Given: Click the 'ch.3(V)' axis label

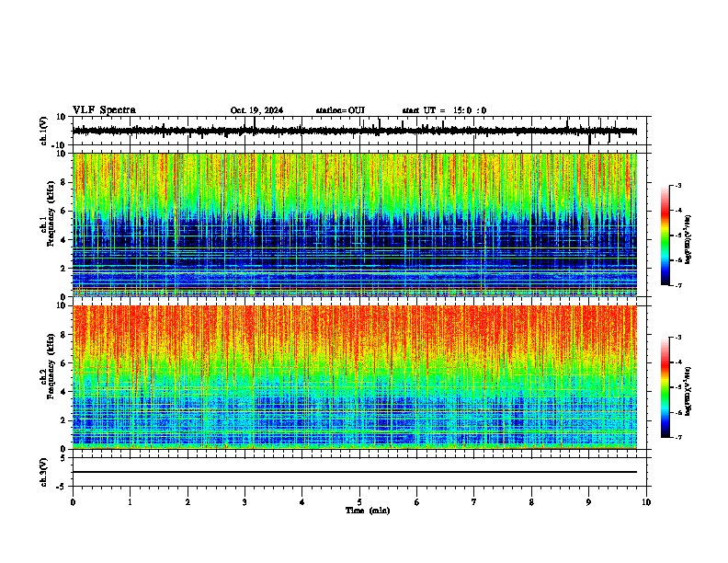Looking at the screenshot, I should 44,472.
